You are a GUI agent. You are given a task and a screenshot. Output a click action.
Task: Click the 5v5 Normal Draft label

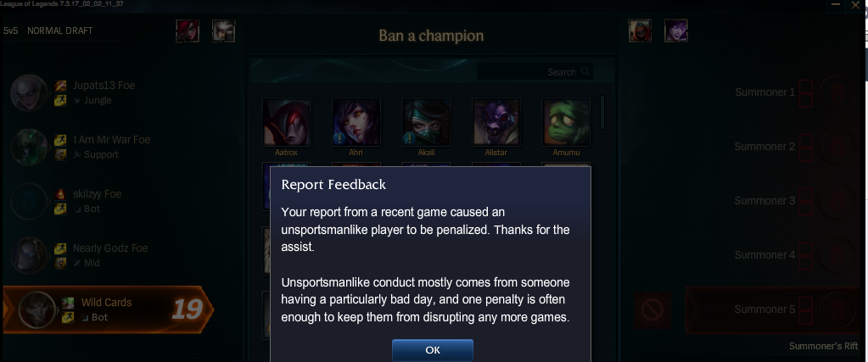48,31
